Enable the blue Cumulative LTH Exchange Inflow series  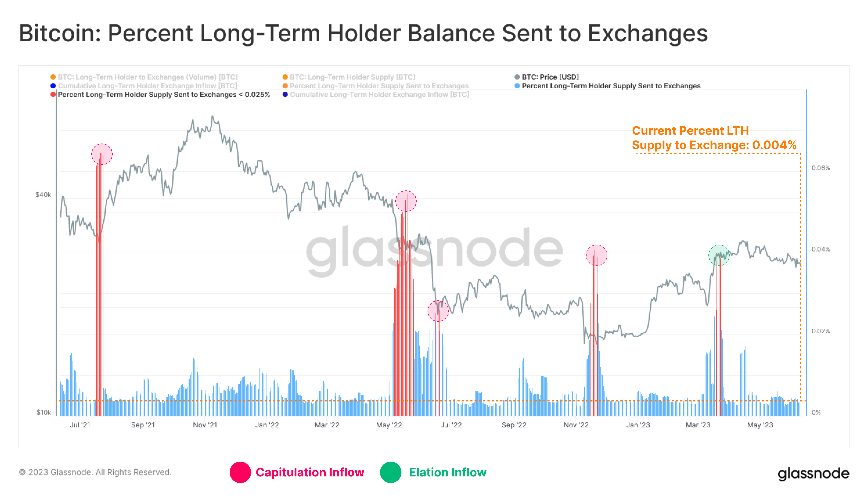point(147,86)
